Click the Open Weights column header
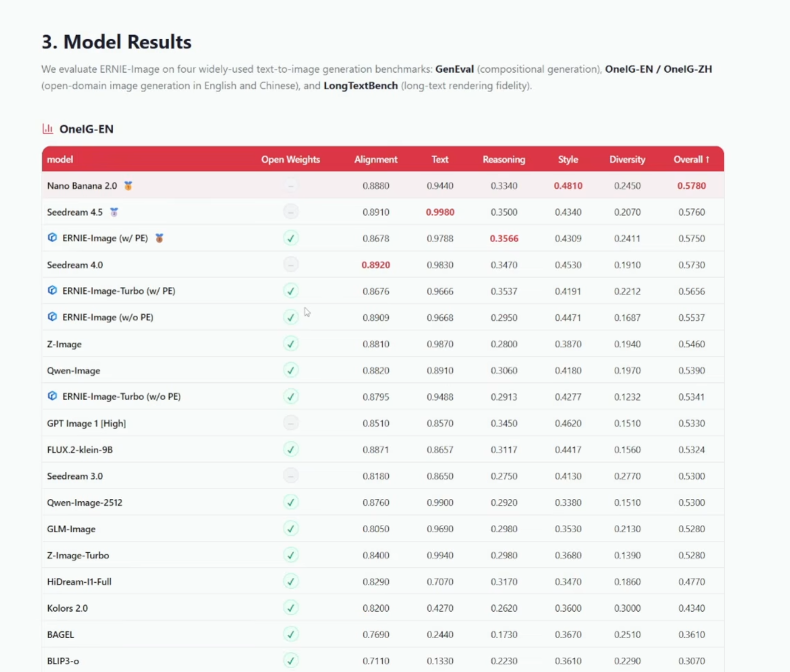The image size is (790, 672). pos(291,159)
